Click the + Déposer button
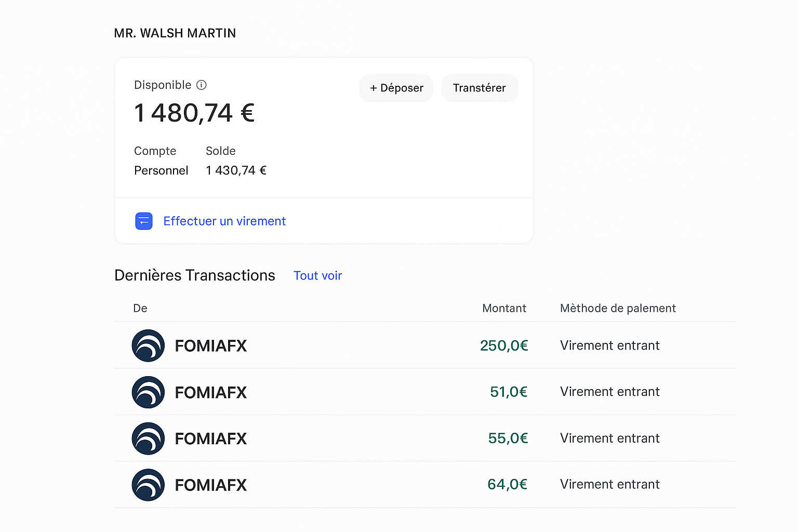 396,88
